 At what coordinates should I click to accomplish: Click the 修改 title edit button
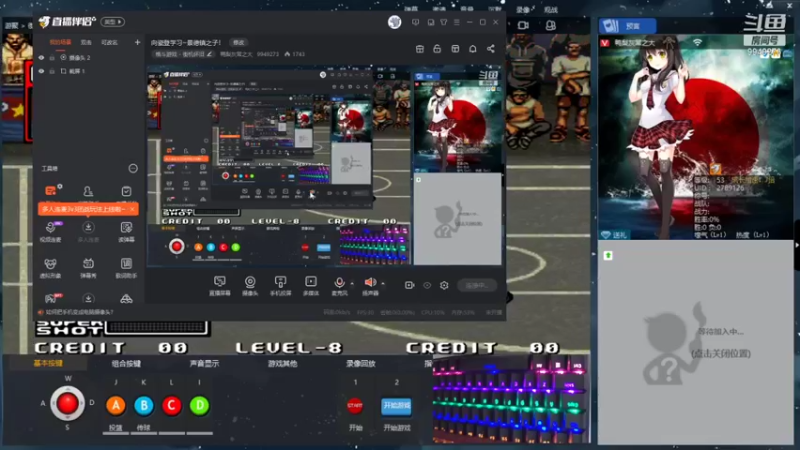point(238,42)
